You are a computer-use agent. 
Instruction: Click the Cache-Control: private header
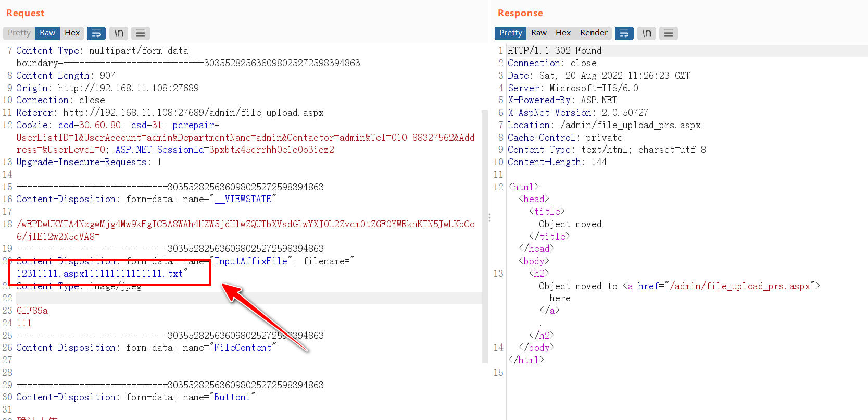click(565, 138)
